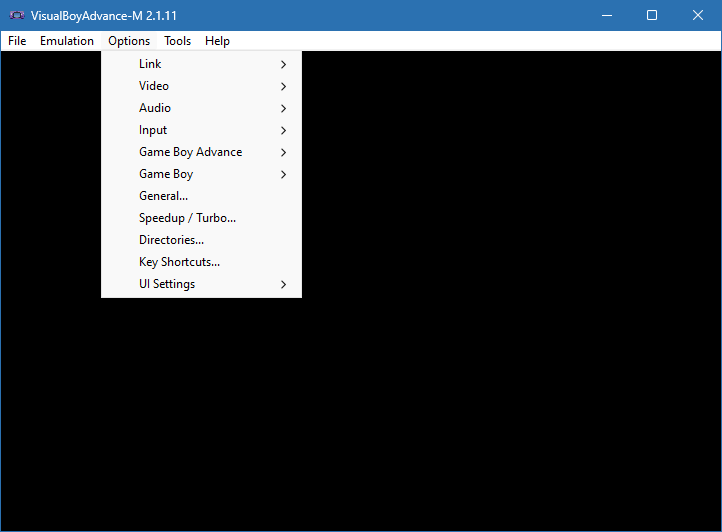
Task: Close the open Options menu
Action: (129, 41)
